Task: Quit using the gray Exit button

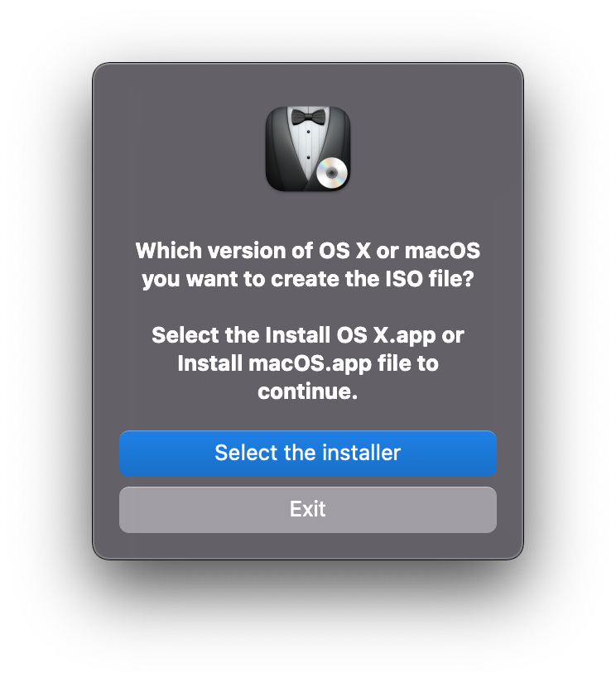Action: 308,509
